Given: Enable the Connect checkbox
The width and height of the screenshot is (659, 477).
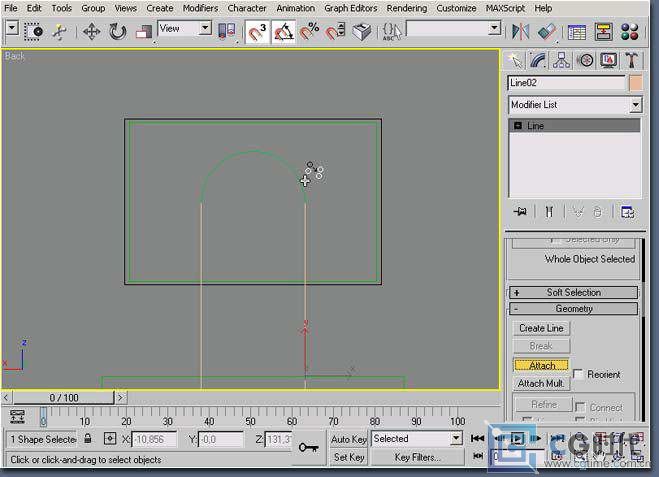Looking at the screenshot, I should click(x=580, y=407).
